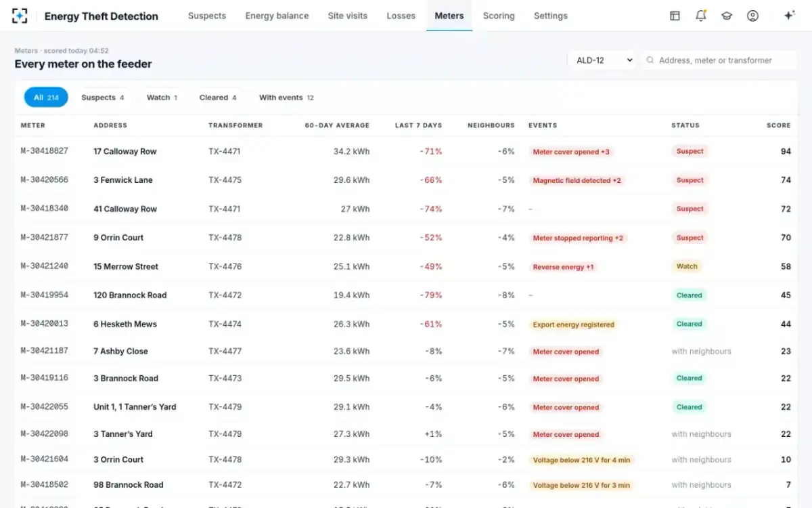Image resolution: width=812 pixels, height=508 pixels.
Task: Click the 'Meter stopped reporting +2' badge
Action: (x=578, y=238)
